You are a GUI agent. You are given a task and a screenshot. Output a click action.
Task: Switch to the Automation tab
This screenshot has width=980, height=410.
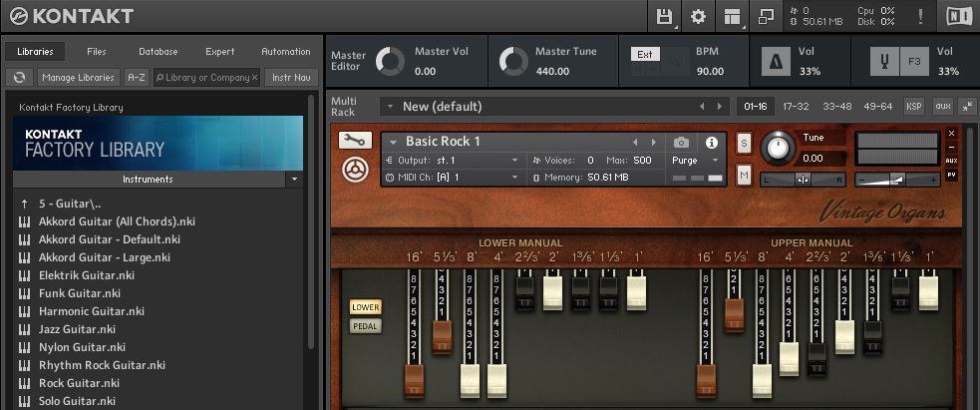point(285,51)
